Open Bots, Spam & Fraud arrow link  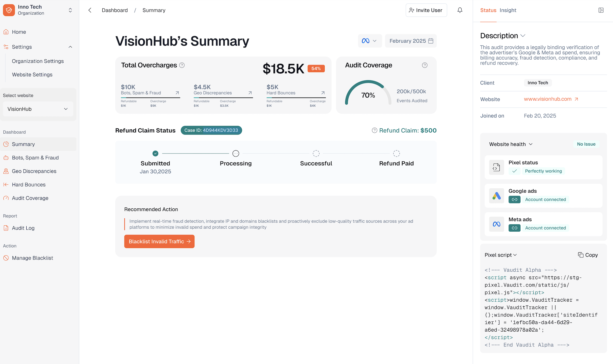coord(177,93)
